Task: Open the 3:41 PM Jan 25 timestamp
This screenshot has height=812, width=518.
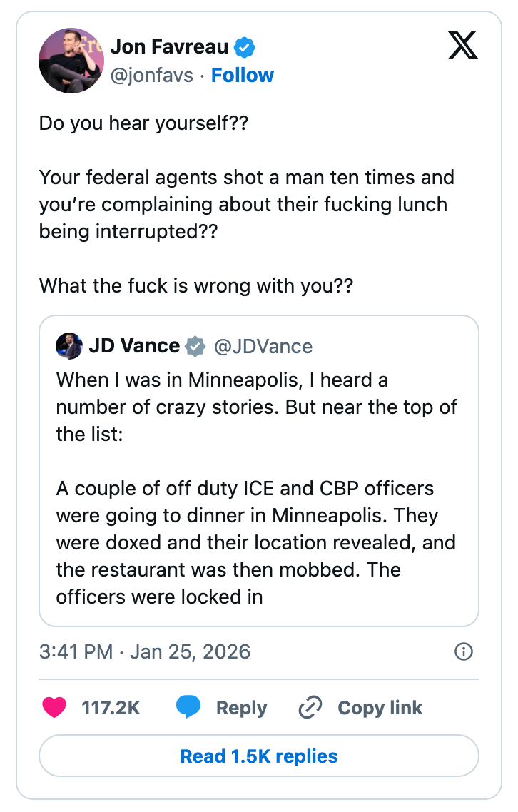Action: point(145,651)
